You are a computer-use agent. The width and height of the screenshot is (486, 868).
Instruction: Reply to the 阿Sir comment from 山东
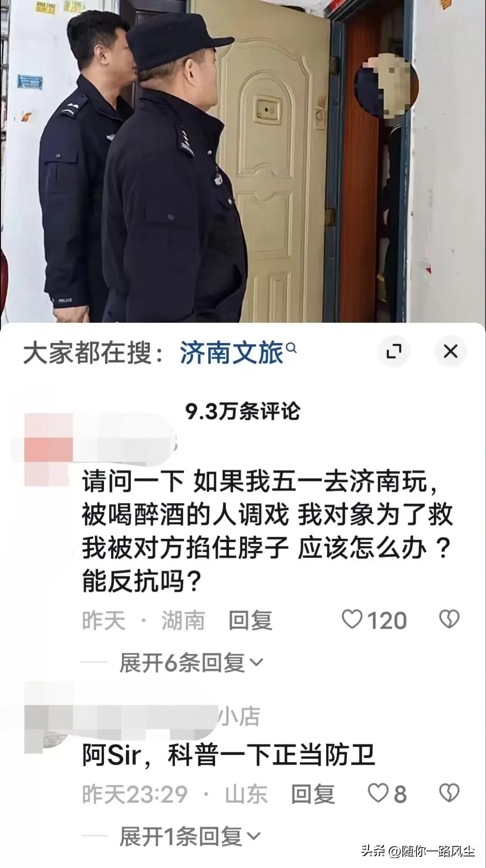pos(313,794)
